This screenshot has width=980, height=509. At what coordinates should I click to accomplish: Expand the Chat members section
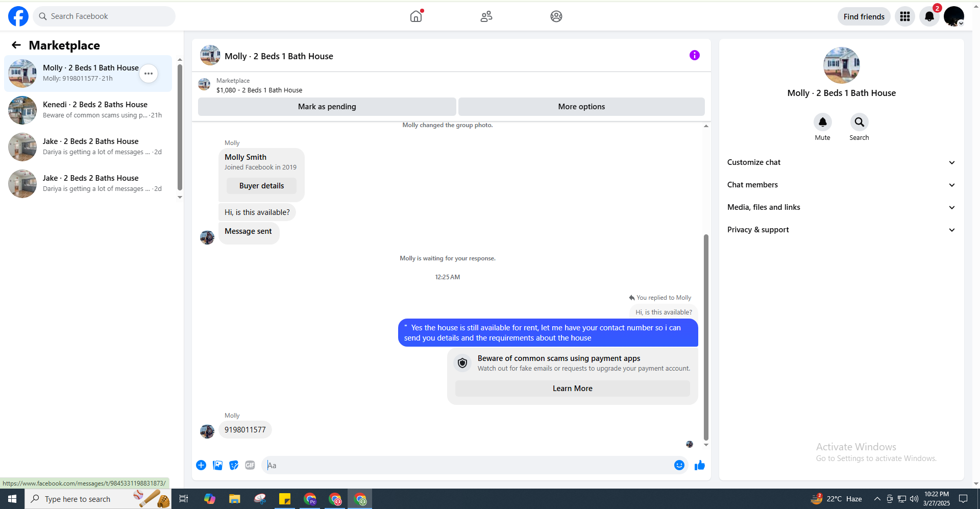click(841, 185)
